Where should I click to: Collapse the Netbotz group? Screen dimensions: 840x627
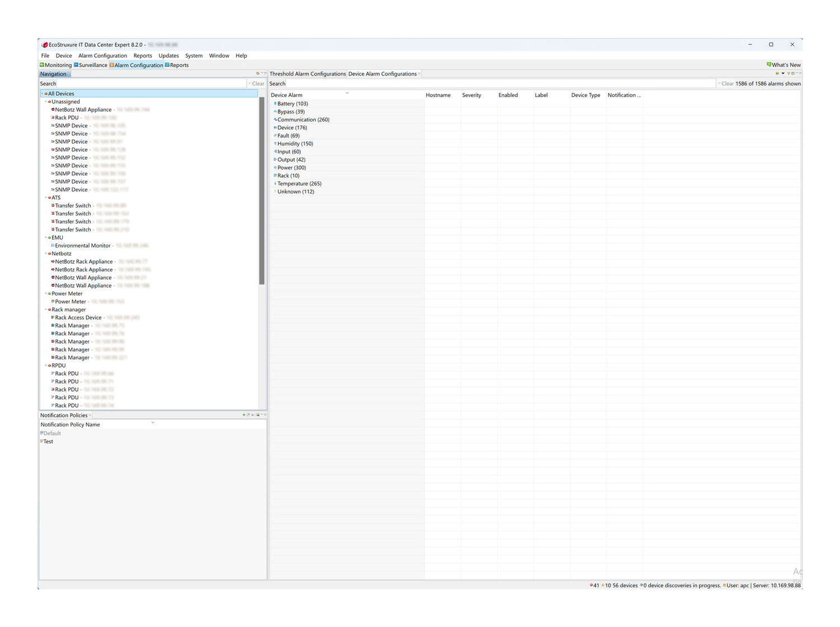click(x=46, y=254)
